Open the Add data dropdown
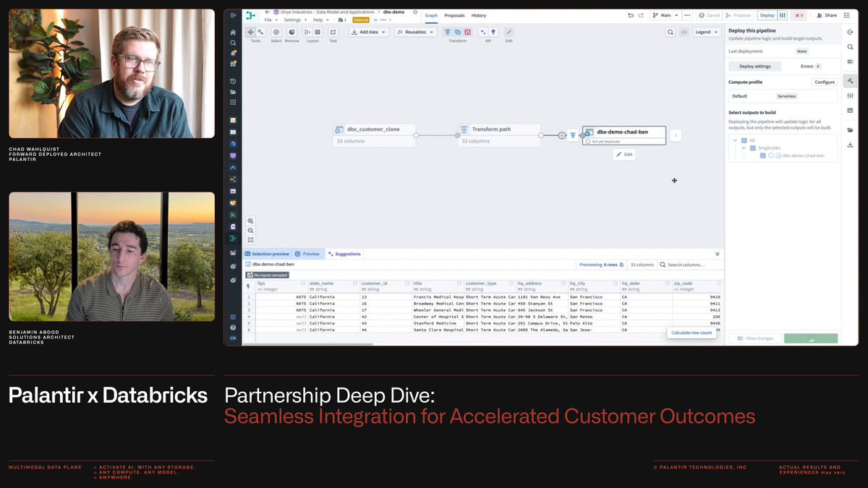This screenshot has width=868, height=488. pos(369,32)
